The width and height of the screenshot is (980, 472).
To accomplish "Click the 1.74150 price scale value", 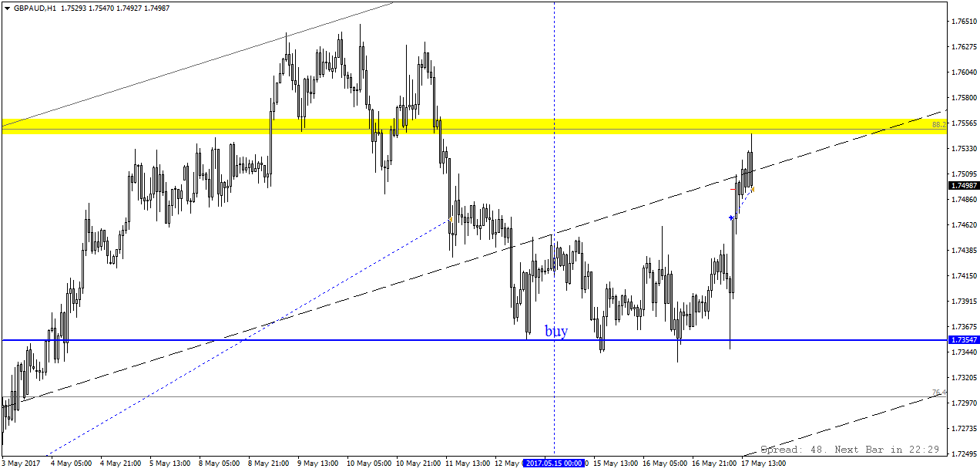I will [965, 276].
